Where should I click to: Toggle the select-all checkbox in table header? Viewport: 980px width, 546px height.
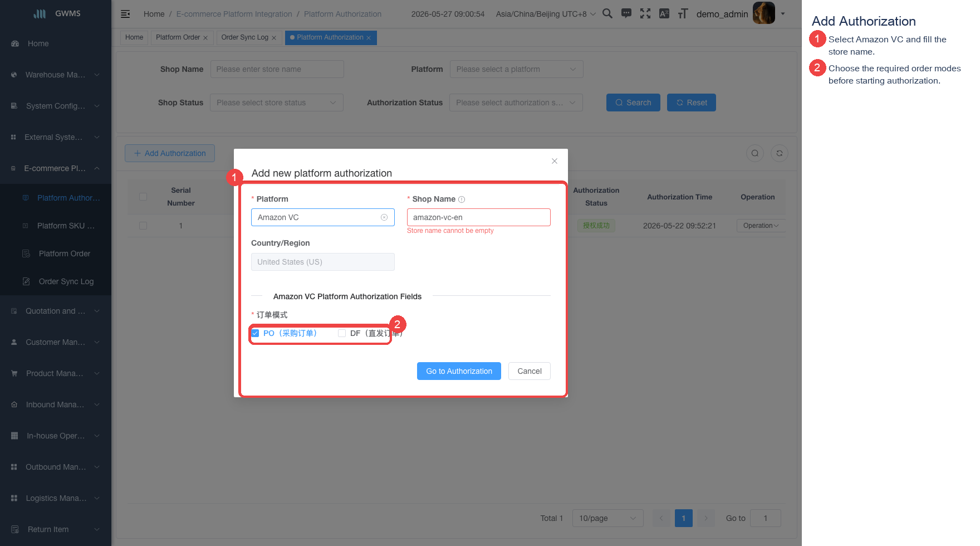pyautogui.click(x=143, y=197)
